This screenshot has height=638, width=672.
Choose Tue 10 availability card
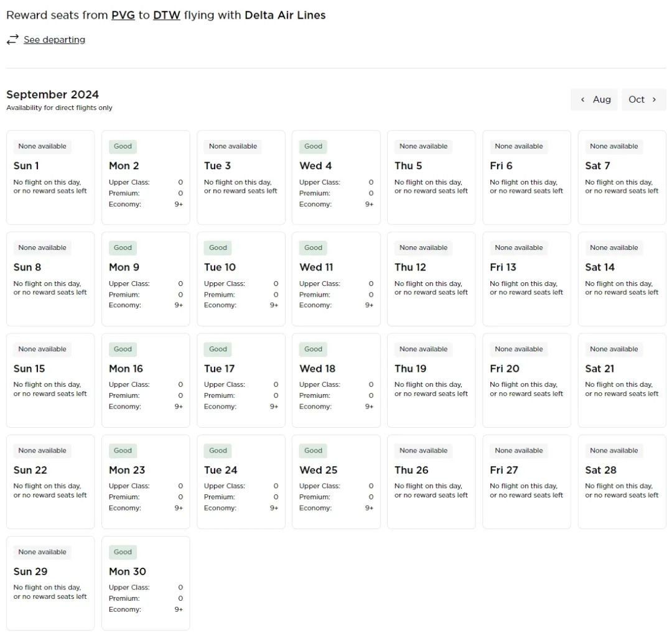coord(241,279)
